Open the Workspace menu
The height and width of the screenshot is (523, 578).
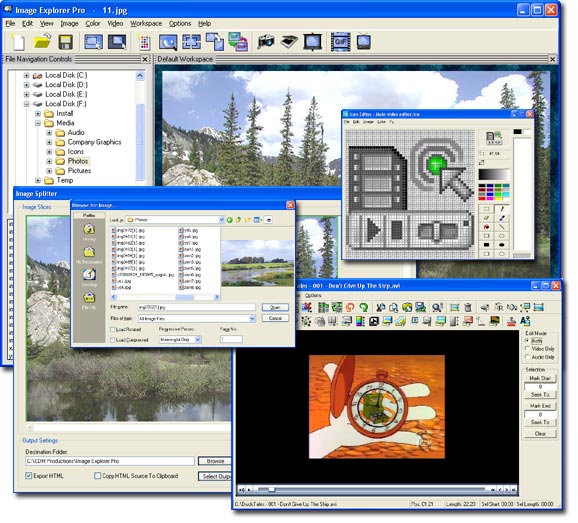click(x=146, y=24)
